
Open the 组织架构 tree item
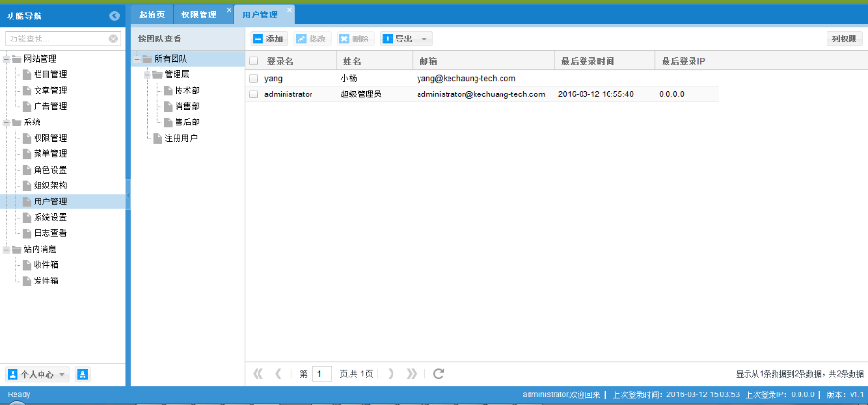click(x=50, y=185)
